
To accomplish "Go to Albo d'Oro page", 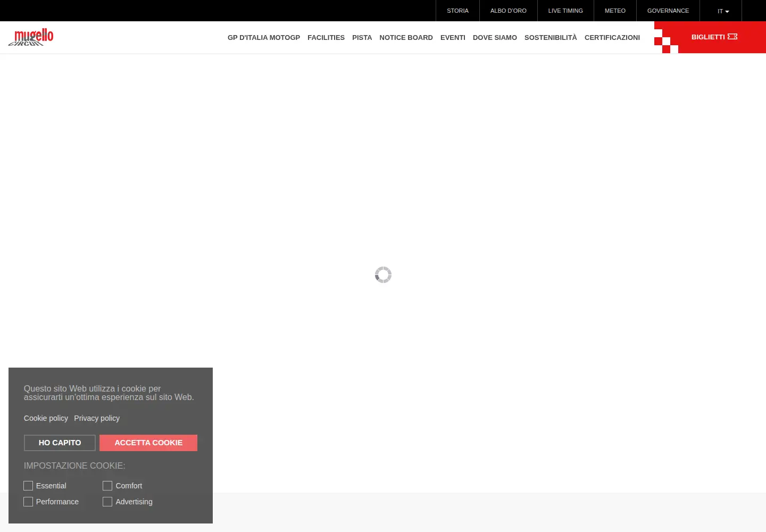I will 509,11.
